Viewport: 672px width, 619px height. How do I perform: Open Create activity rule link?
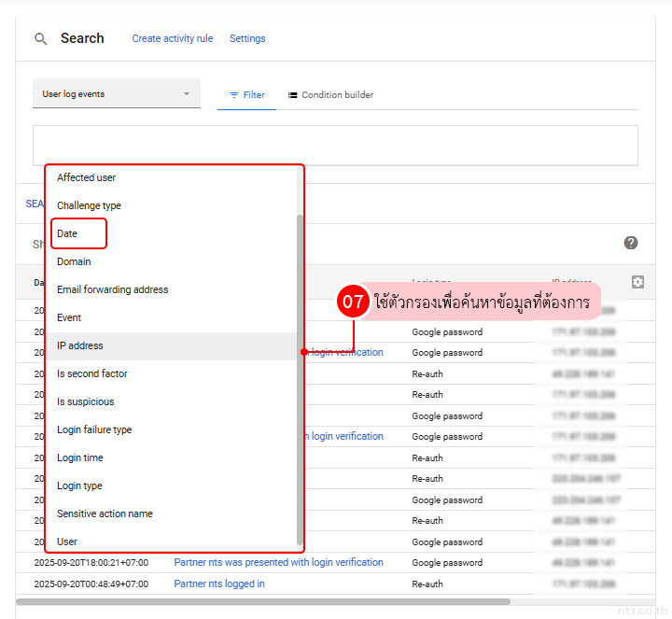point(172,39)
